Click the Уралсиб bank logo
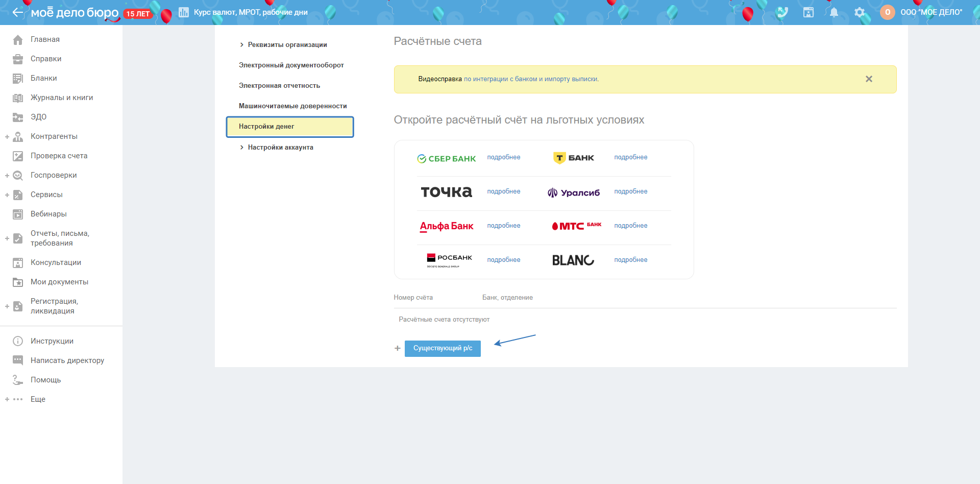The width and height of the screenshot is (980, 484). 574,192
